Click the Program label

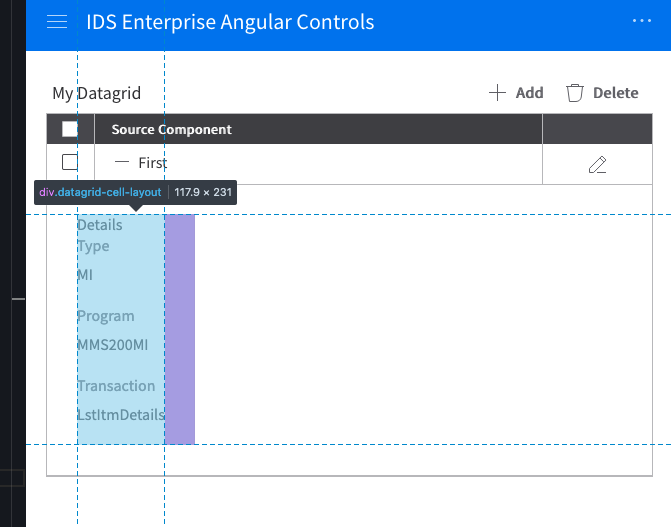(x=106, y=316)
